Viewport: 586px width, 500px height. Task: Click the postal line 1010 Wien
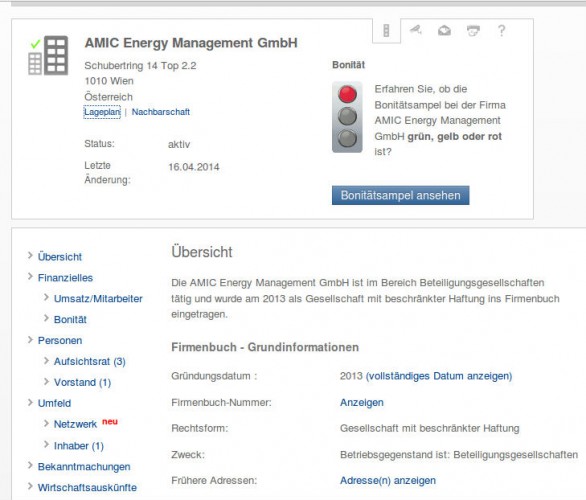109,81
